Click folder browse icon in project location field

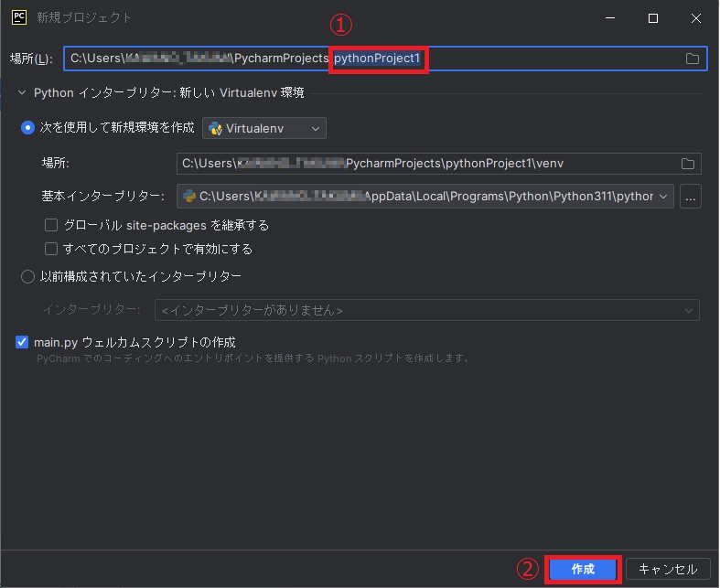tap(693, 59)
